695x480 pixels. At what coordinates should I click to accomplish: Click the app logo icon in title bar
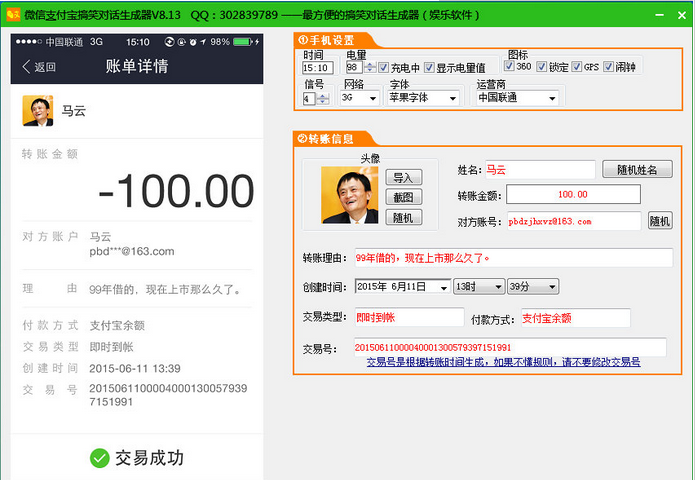click(x=14, y=15)
